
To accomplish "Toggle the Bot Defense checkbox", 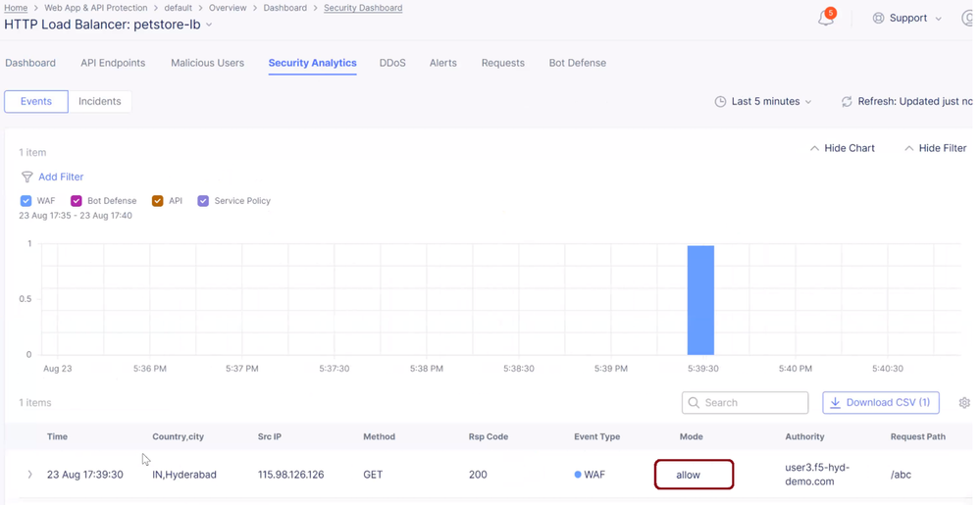I will (77, 201).
